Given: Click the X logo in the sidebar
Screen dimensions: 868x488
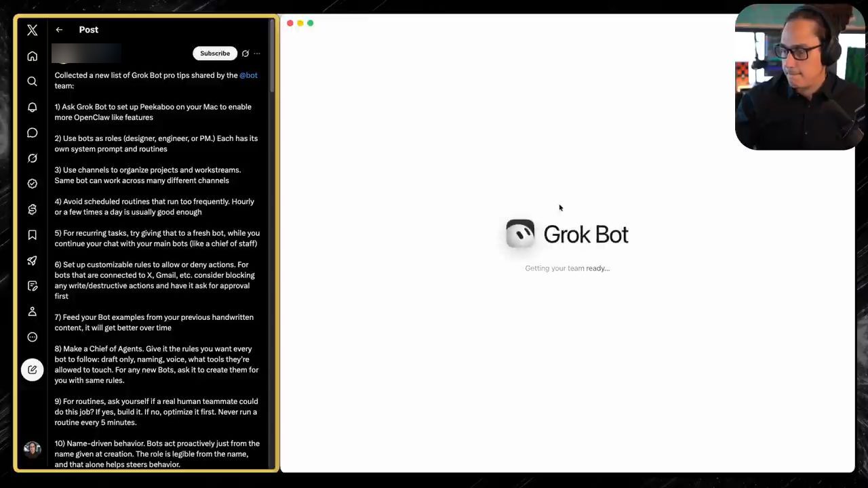Looking at the screenshot, I should (32, 30).
